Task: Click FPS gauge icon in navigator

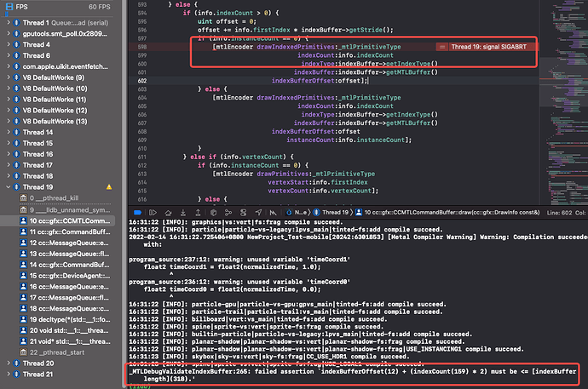Action: [9, 7]
